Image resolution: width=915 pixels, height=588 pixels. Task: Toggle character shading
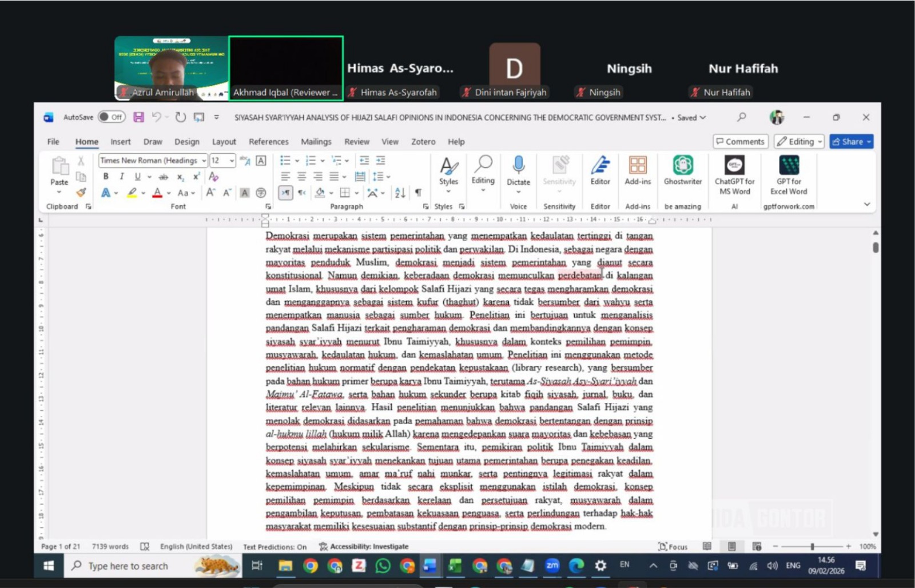[x=245, y=193]
